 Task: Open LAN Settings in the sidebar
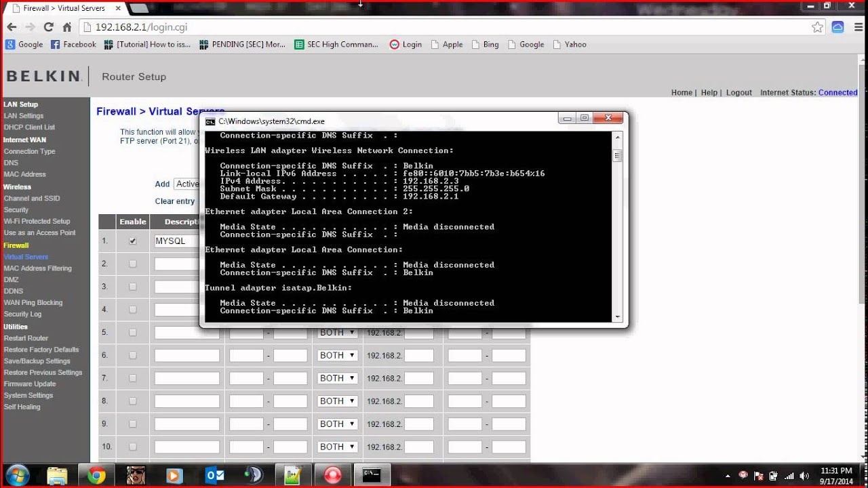click(x=24, y=116)
